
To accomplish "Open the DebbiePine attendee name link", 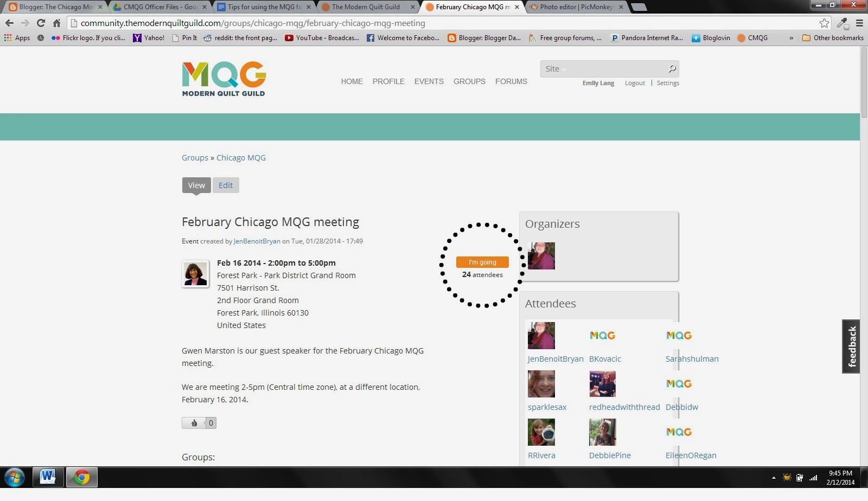I will (x=610, y=455).
